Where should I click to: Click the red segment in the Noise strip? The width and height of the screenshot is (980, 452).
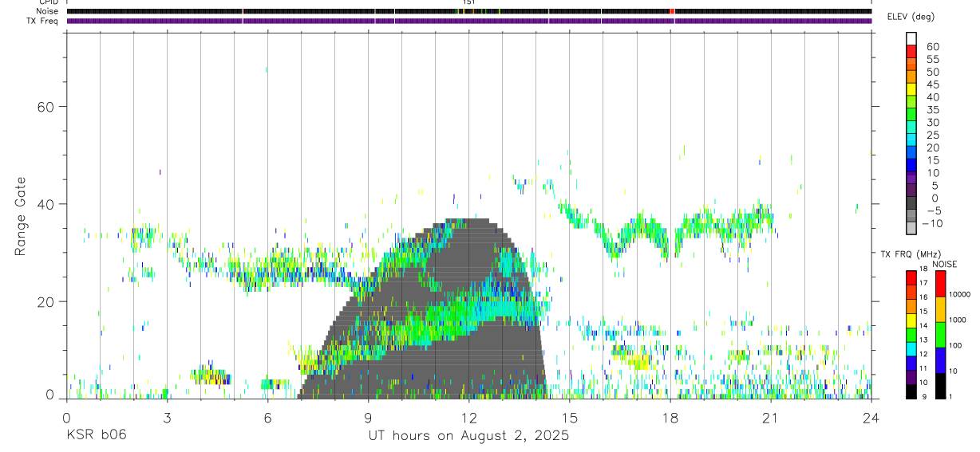pyautogui.click(x=672, y=11)
